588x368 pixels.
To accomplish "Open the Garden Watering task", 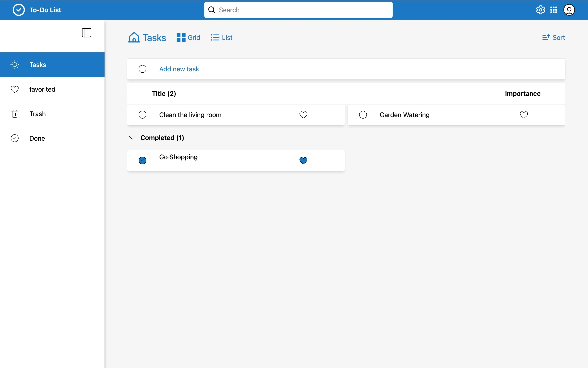I will (404, 115).
